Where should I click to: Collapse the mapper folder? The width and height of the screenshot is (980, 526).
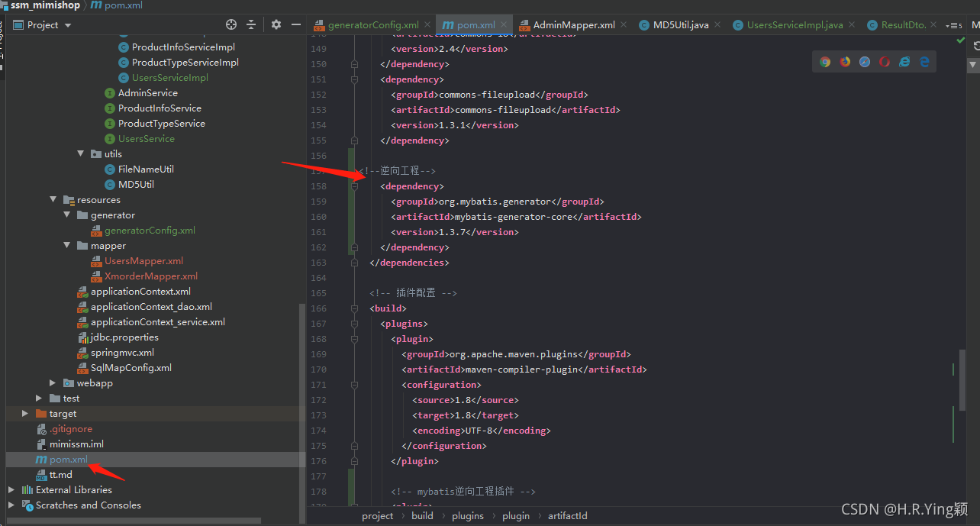tap(67, 245)
